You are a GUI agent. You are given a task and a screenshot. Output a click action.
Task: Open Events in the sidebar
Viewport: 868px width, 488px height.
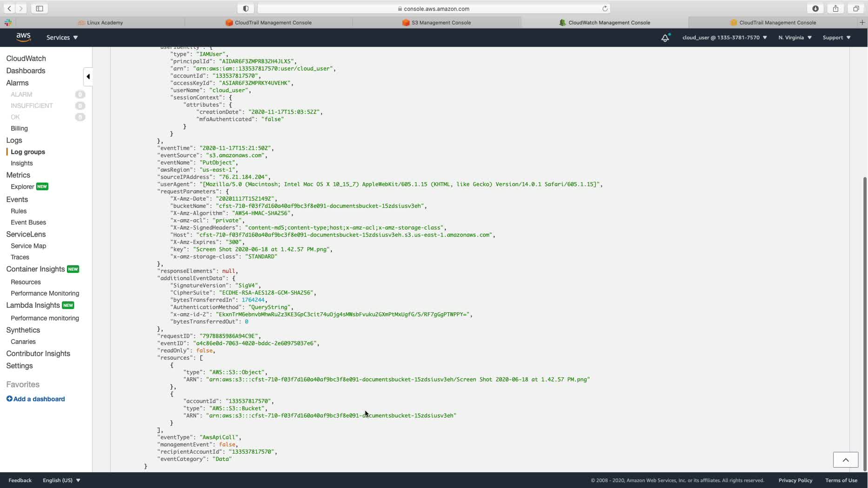click(17, 199)
